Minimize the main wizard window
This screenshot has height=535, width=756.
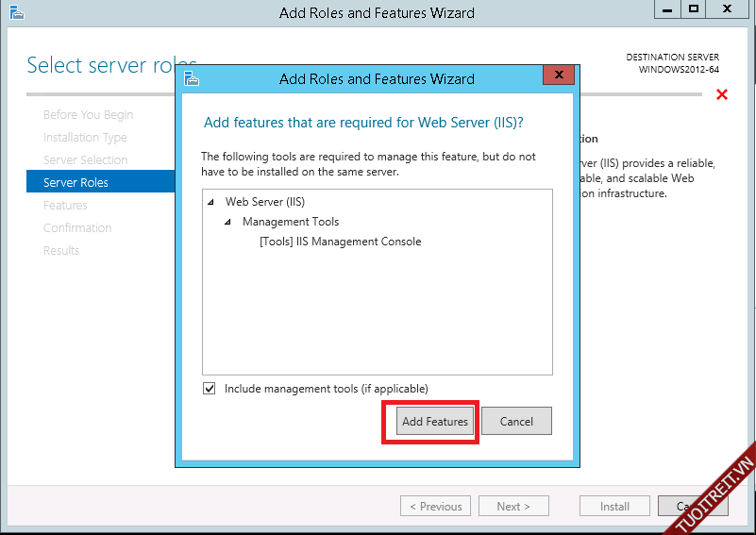pyautogui.click(x=665, y=8)
